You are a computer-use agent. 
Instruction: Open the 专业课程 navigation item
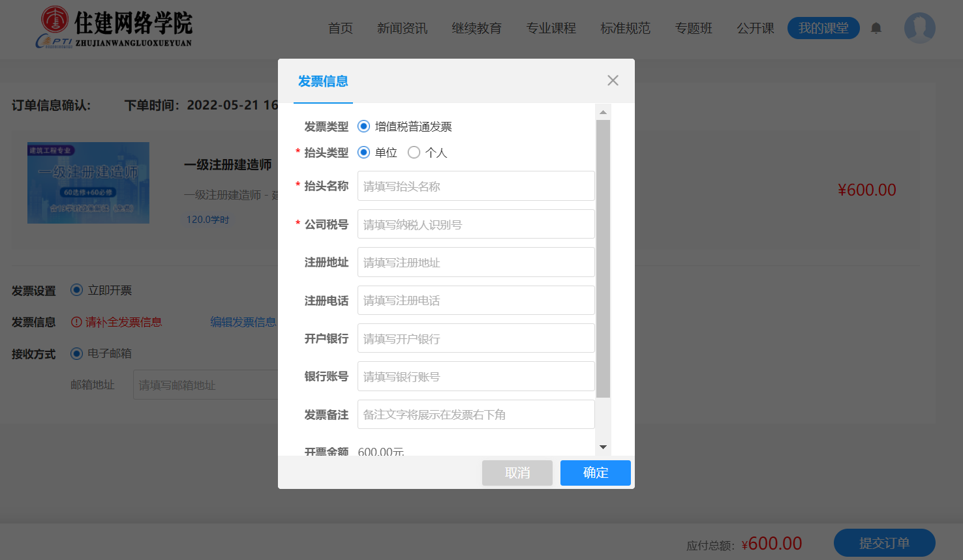551,28
